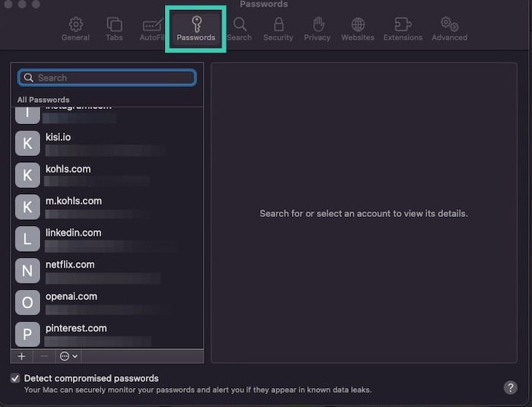
Task: Select the m.kohls.com password entry
Action: point(107,207)
